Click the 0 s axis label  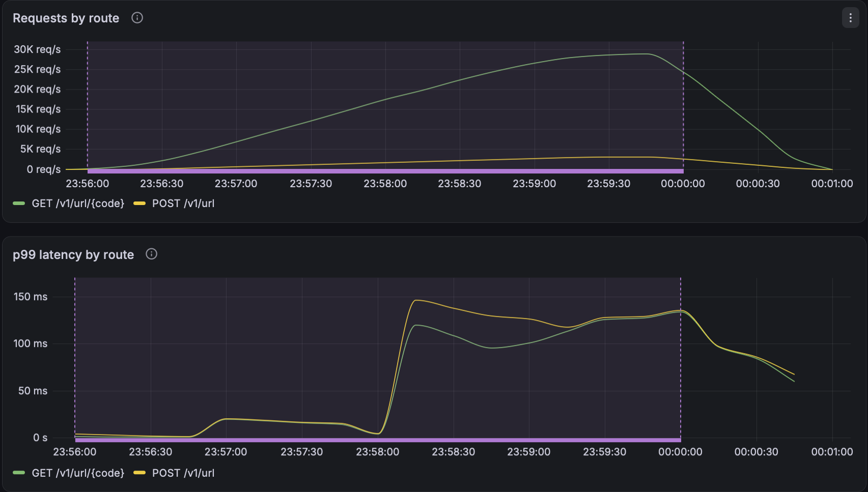point(40,438)
